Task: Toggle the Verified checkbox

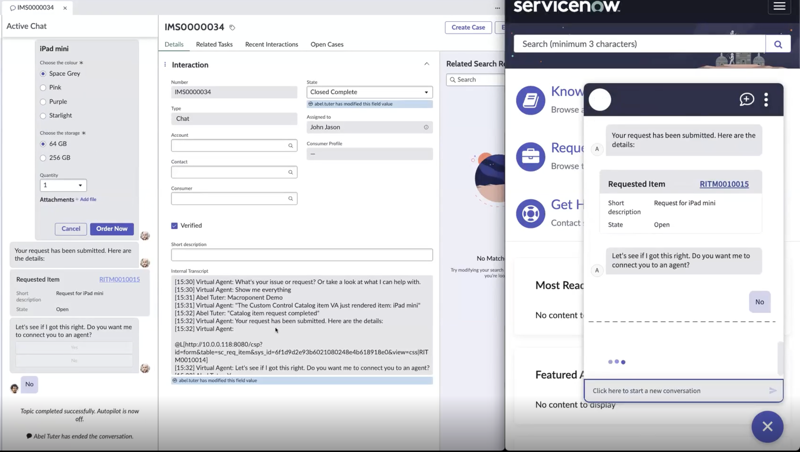Action: 174,225
